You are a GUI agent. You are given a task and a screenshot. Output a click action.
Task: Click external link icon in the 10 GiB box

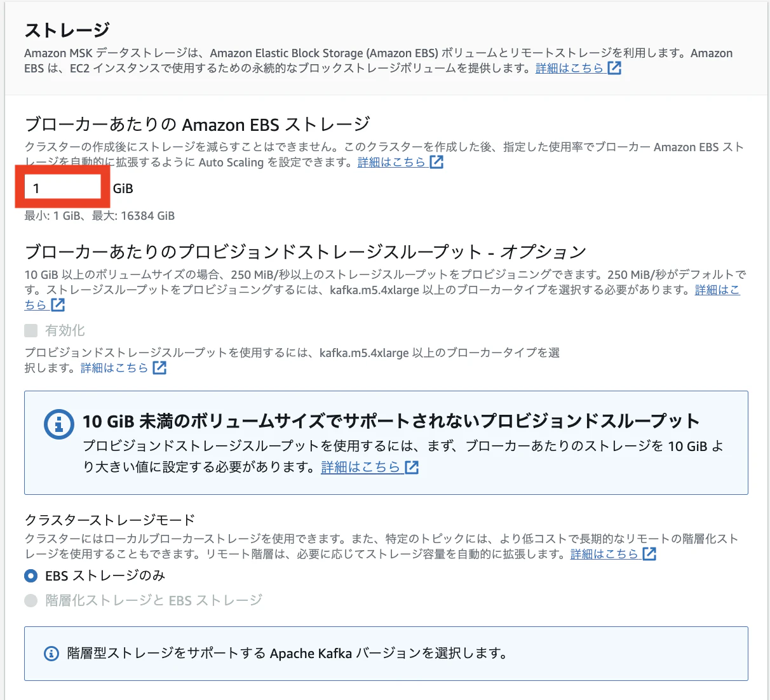[x=412, y=468]
